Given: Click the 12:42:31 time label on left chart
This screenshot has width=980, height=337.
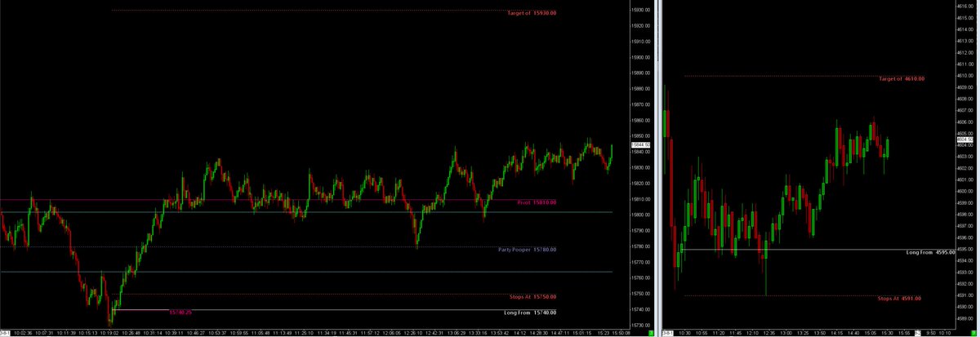Looking at the screenshot, I should (x=436, y=333).
